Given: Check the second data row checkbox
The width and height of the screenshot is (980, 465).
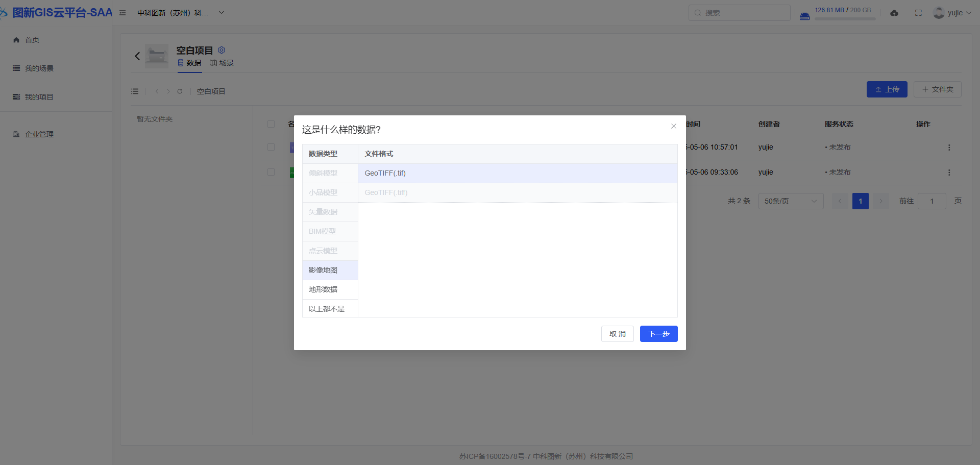Looking at the screenshot, I should tap(271, 172).
